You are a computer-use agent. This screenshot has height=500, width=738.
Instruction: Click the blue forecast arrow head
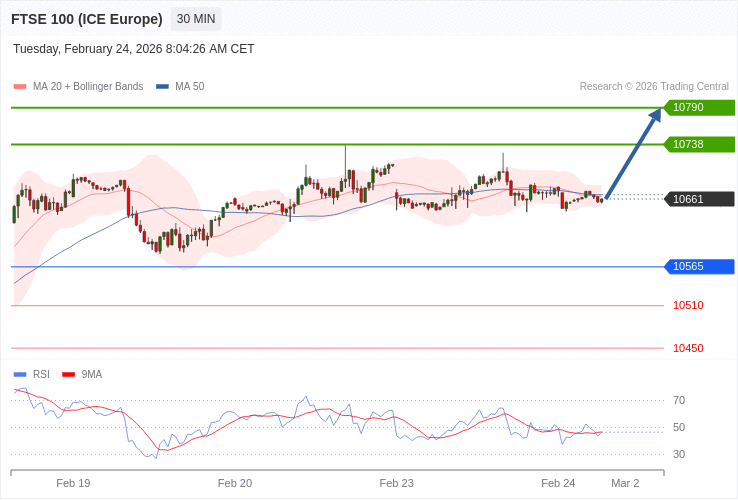pos(655,115)
